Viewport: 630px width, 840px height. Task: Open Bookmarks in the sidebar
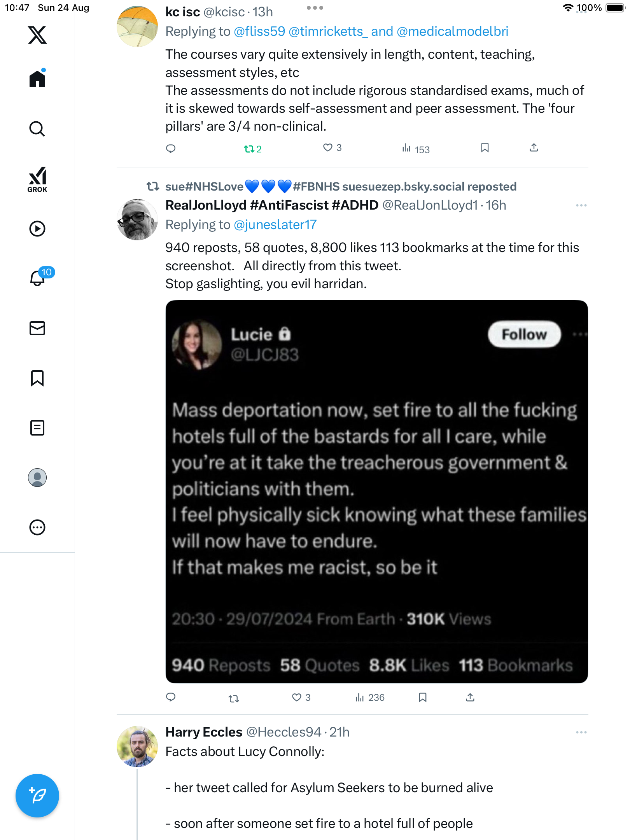point(37,378)
